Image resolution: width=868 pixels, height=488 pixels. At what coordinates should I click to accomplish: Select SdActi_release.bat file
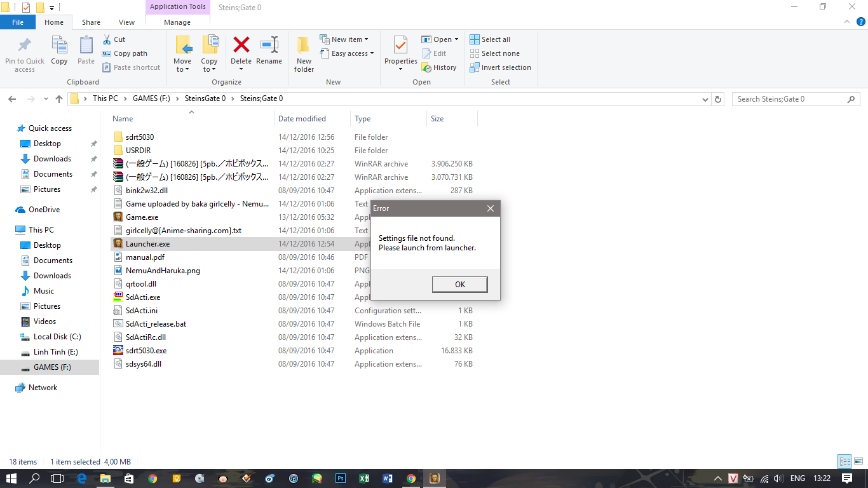[156, 324]
